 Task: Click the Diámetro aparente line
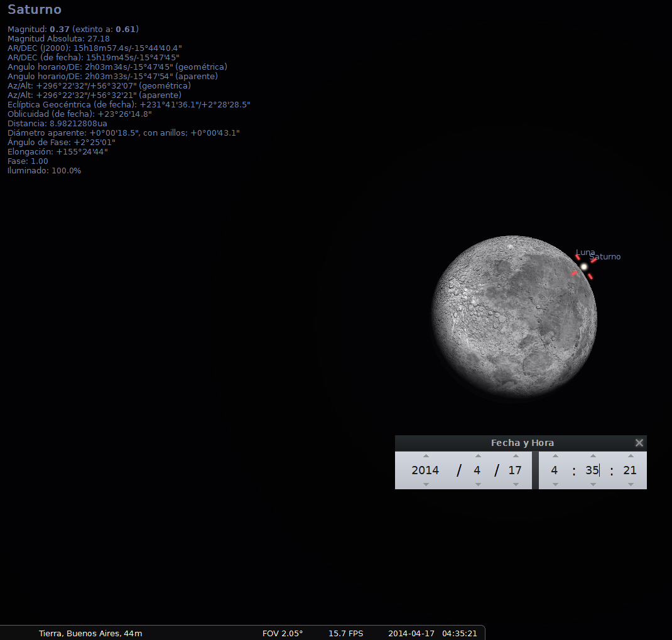tap(124, 133)
